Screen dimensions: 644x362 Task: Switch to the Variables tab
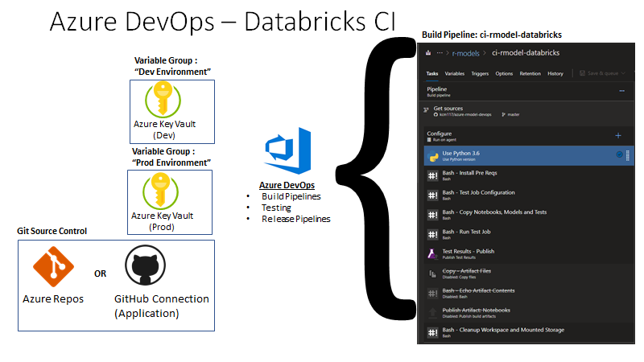pos(455,73)
